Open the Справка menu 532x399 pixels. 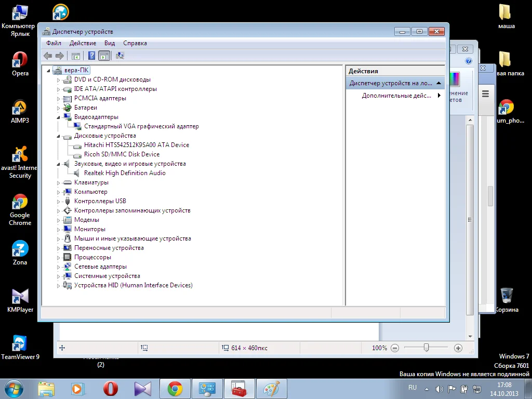point(135,43)
